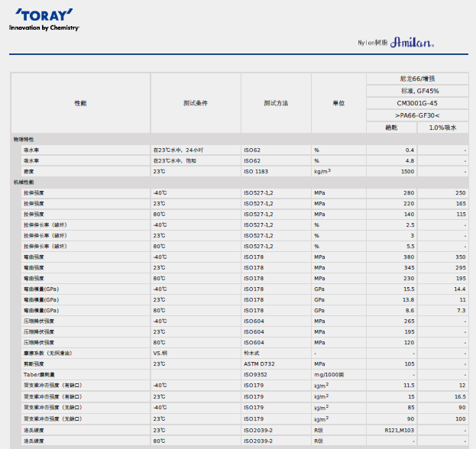Select the 机械性能 section row
Image resolution: width=476 pixels, height=449 pixels.
pyautogui.click(x=24, y=183)
